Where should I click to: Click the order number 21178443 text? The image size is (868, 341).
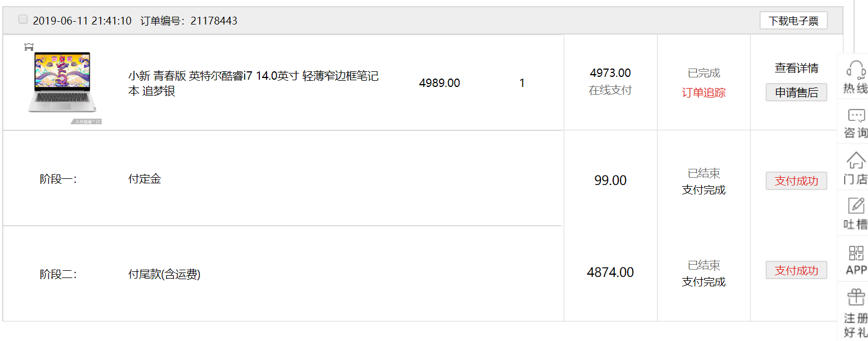(214, 21)
